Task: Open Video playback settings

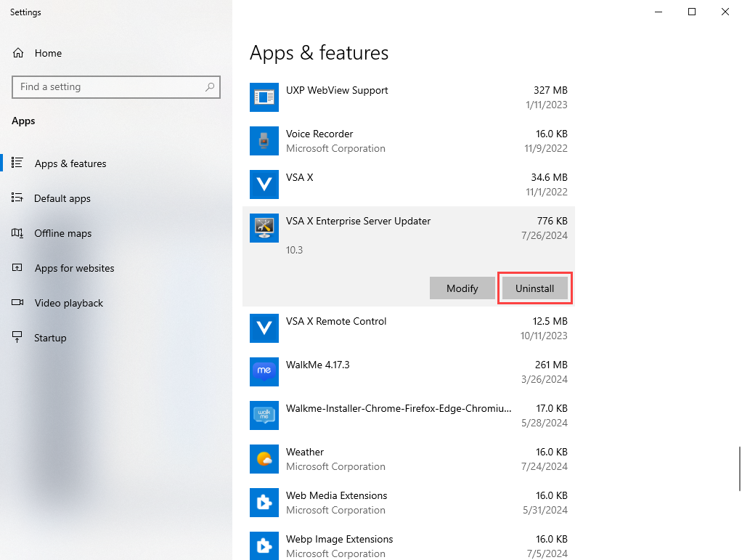Action: click(68, 303)
